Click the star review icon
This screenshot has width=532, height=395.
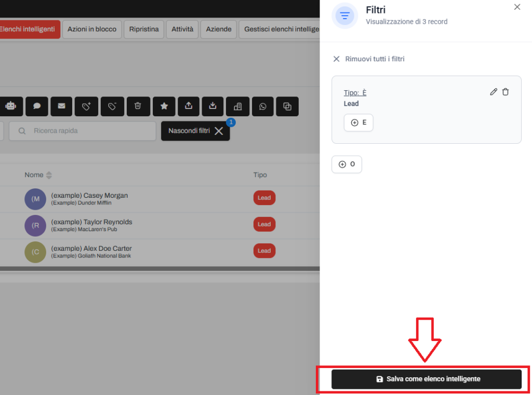pos(164,106)
